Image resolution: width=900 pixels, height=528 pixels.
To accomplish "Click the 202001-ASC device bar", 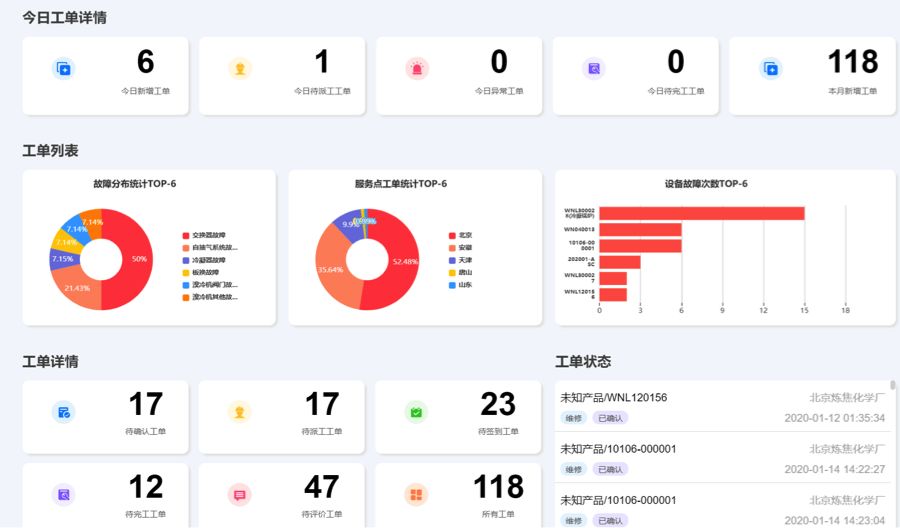I will tap(619, 262).
